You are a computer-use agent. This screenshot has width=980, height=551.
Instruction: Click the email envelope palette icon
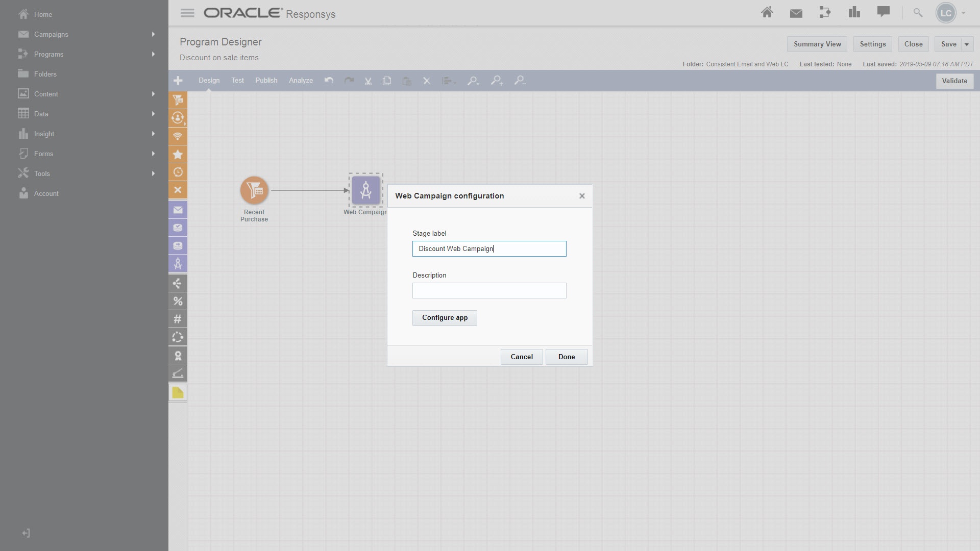178,210
